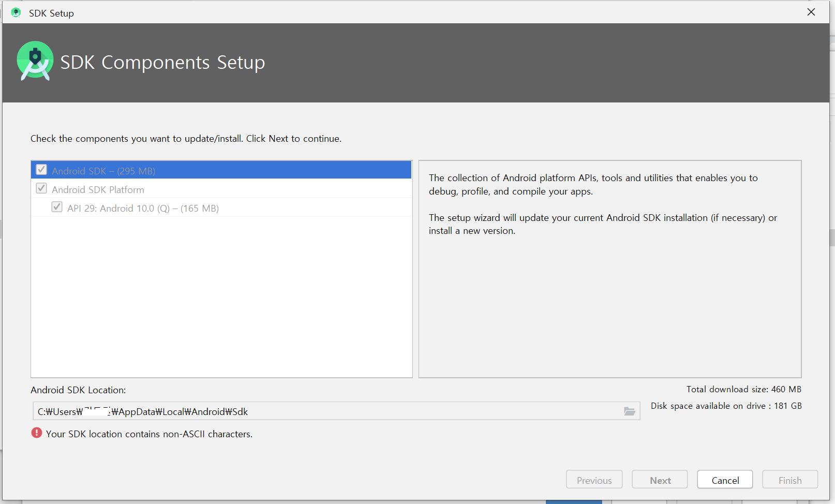
Task: Click the Android Studio icon in the title bar
Action: [16, 12]
